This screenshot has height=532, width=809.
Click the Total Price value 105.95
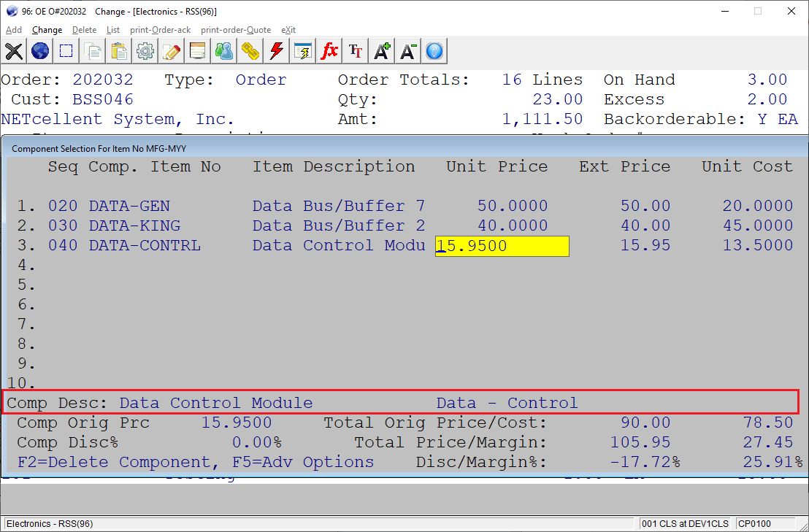640,442
